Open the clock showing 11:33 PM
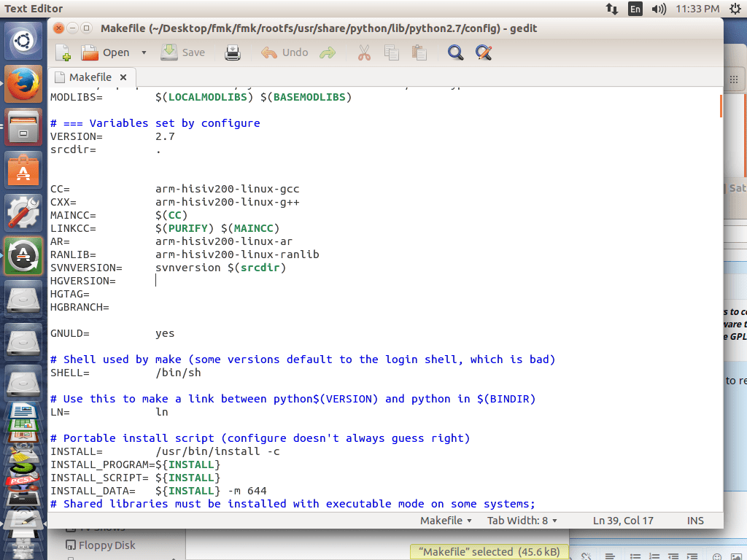Image resolution: width=747 pixels, height=560 pixels. pyautogui.click(x=697, y=9)
